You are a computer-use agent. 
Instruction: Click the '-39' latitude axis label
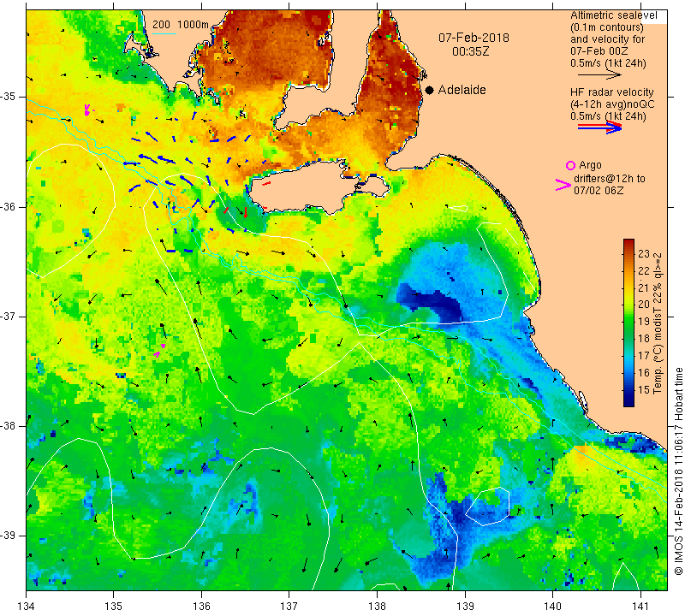click(9, 536)
